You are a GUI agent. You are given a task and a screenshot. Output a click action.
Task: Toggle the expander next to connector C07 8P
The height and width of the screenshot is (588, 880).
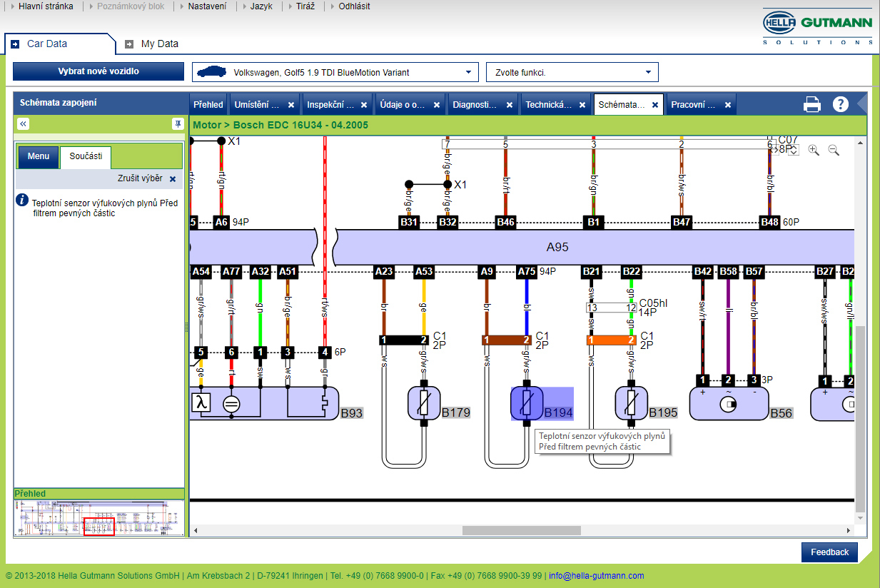(774, 150)
